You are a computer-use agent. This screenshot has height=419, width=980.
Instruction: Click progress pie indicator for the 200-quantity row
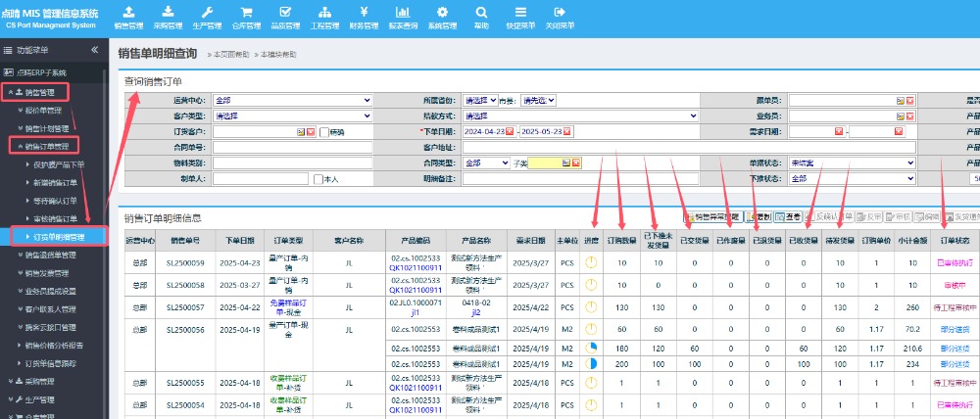tap(591, 363)
